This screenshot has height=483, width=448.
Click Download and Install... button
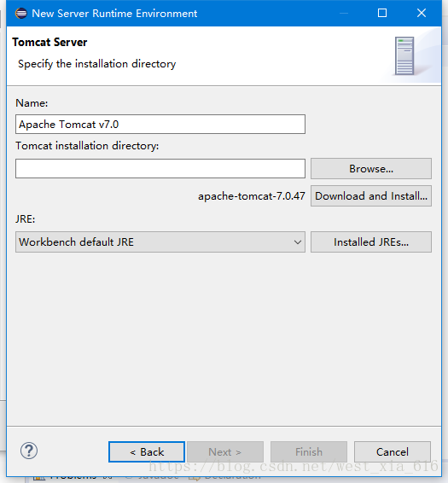click(371, 196)
